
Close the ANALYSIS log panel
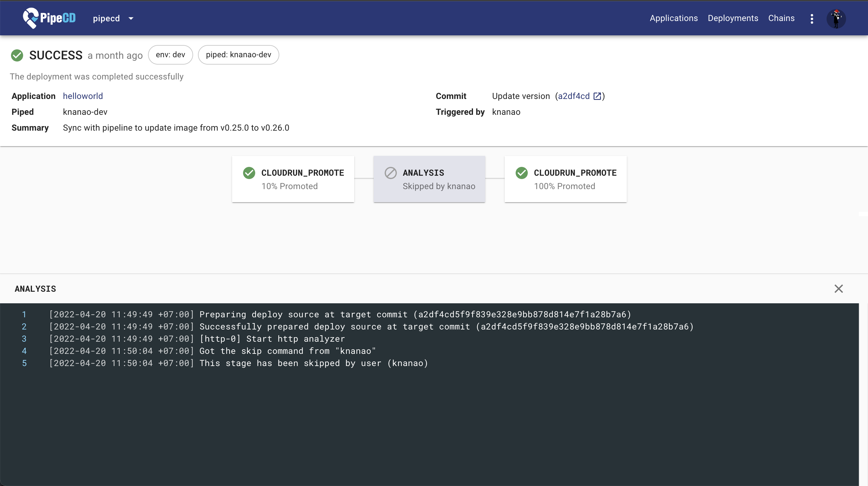pos(838,289)
